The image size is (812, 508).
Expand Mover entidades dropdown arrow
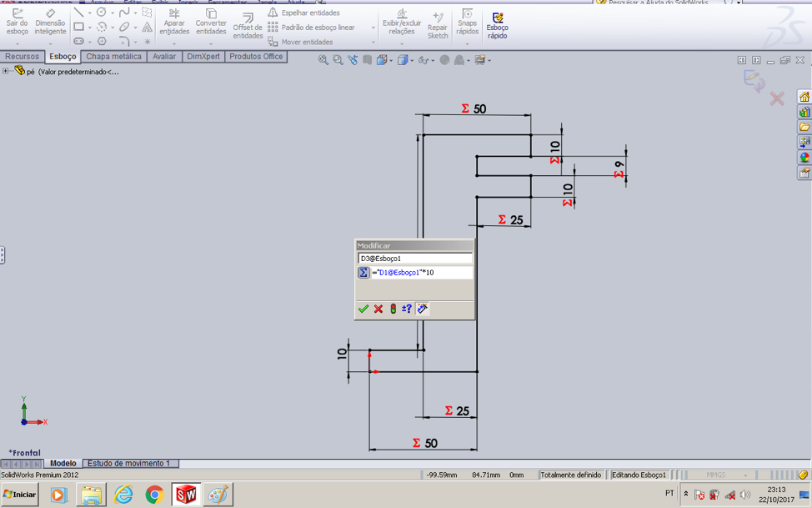click(x=373, y=42)
